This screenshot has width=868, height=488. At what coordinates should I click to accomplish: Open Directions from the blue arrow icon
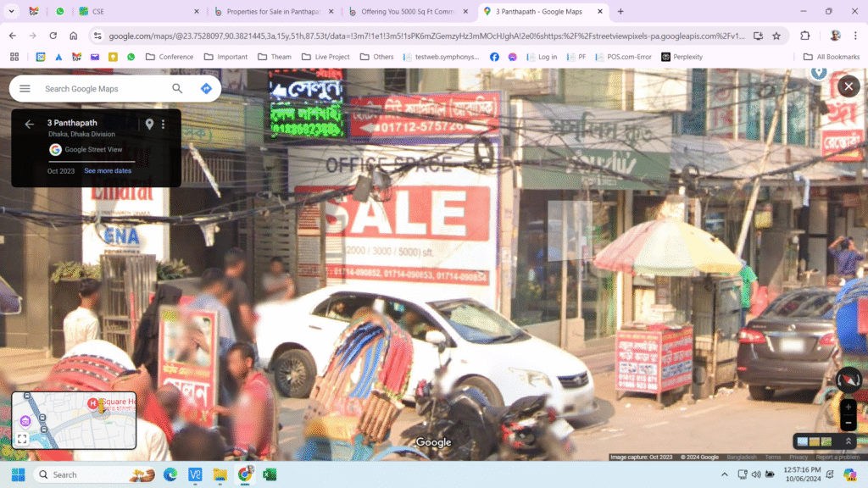(x=206, y=88)
